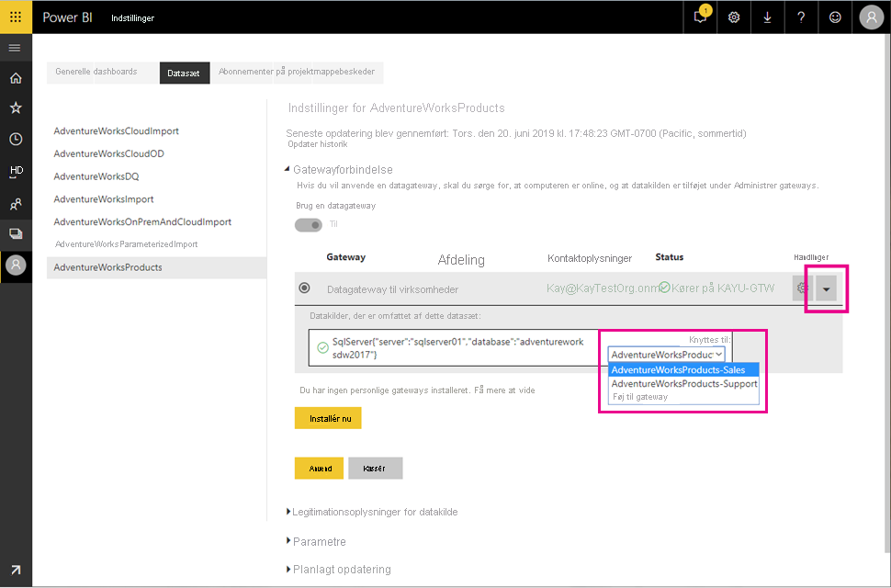Open notifications icon in top bar
The width and height of the screenshot is (891, 588).
coord(701,17)
